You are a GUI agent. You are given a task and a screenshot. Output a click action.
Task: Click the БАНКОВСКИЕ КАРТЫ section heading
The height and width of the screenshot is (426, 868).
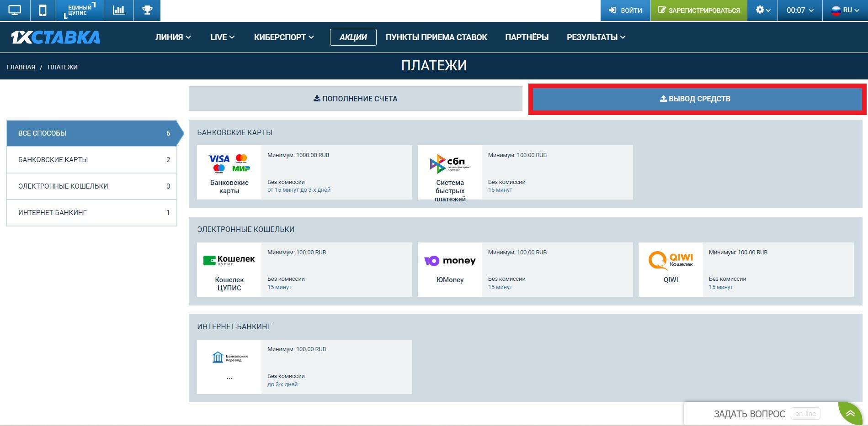[234, 133]
